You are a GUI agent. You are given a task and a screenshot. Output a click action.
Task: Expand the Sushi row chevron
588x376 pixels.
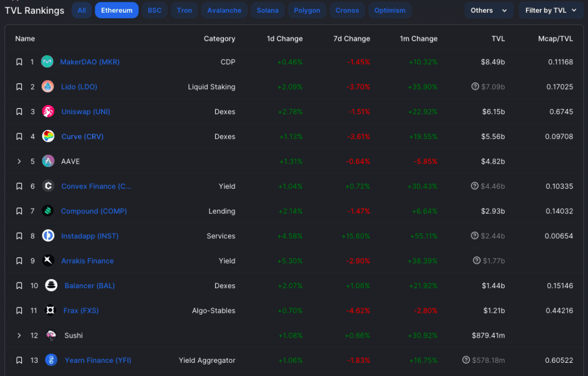point(19,335)
